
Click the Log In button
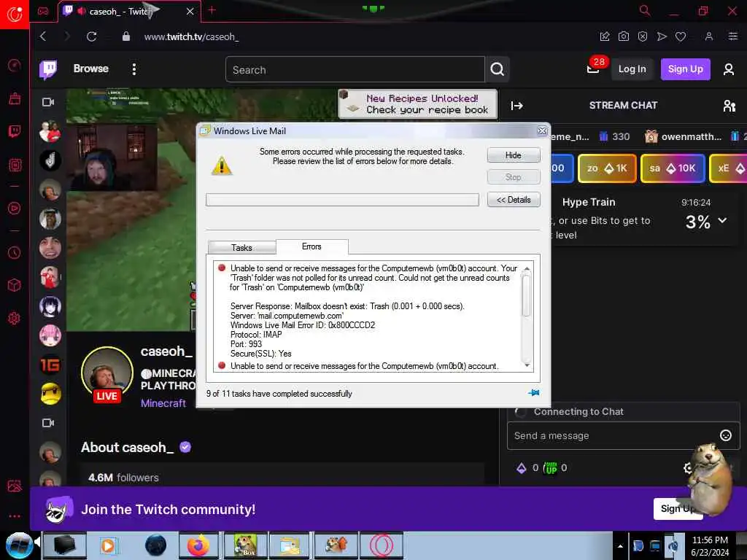click(632, 69)
